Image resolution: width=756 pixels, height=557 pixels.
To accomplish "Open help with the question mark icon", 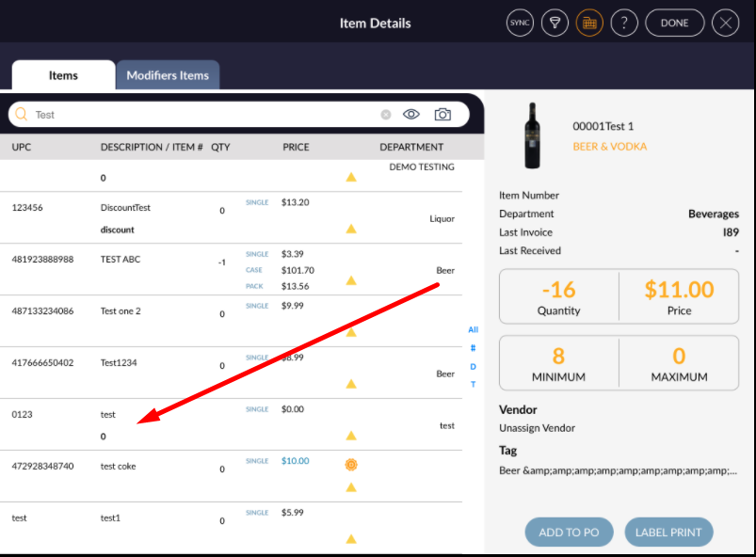I will coord(624,24).
